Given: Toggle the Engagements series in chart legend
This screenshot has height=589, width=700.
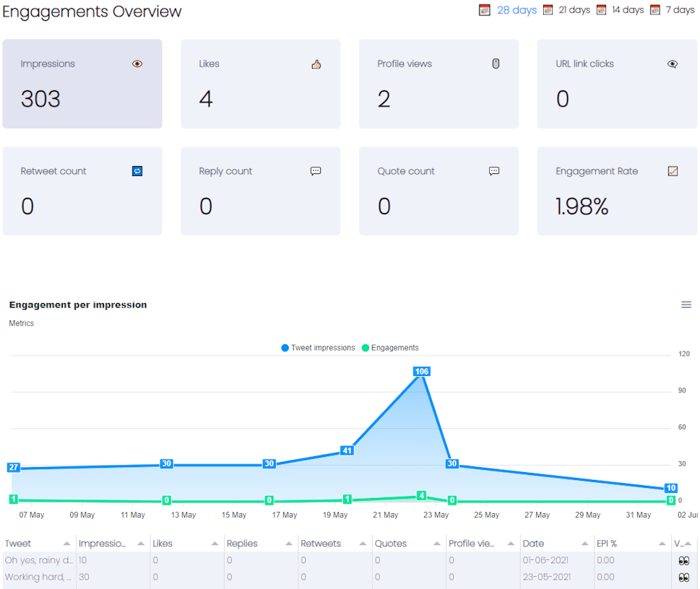Looking at the screenshot, I should point(390,348).
